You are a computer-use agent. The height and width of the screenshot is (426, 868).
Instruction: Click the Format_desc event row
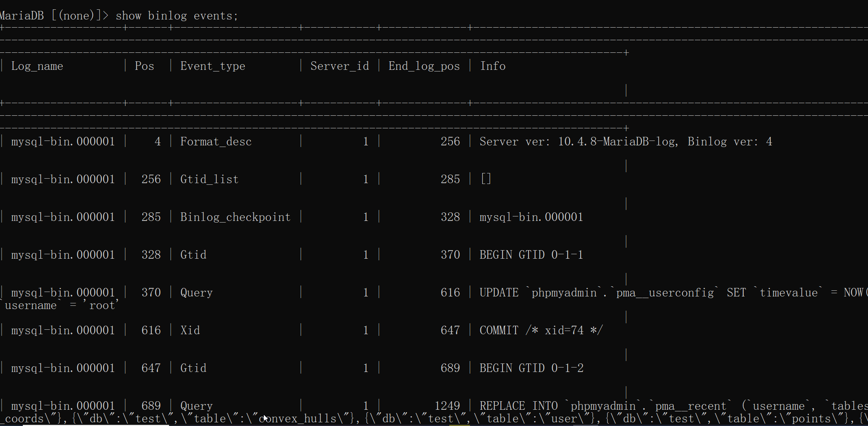216,141
